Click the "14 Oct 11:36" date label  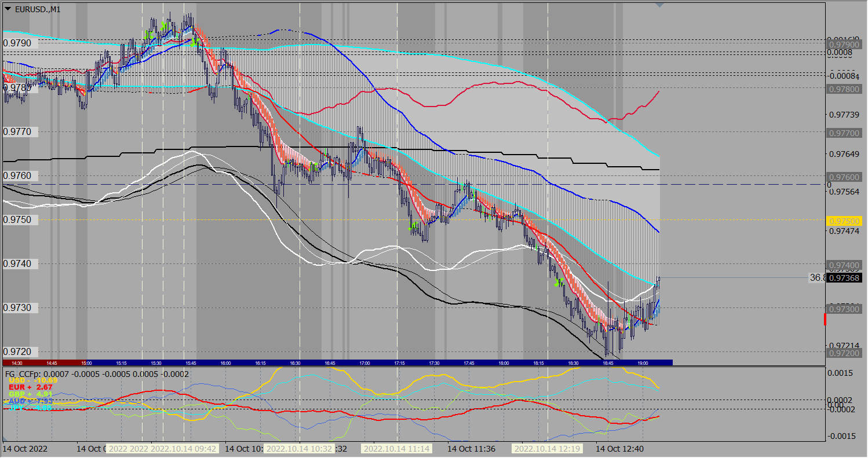click(472, 449)
